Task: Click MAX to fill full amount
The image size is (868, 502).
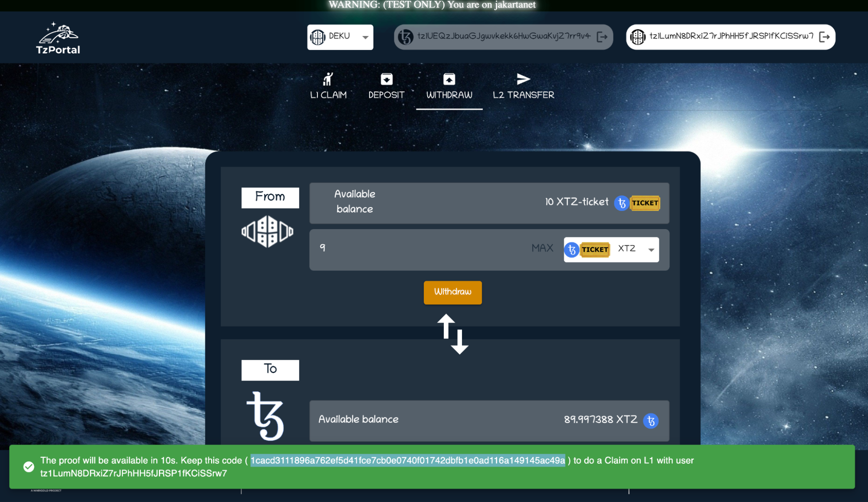Action: (x=542, y=248)
